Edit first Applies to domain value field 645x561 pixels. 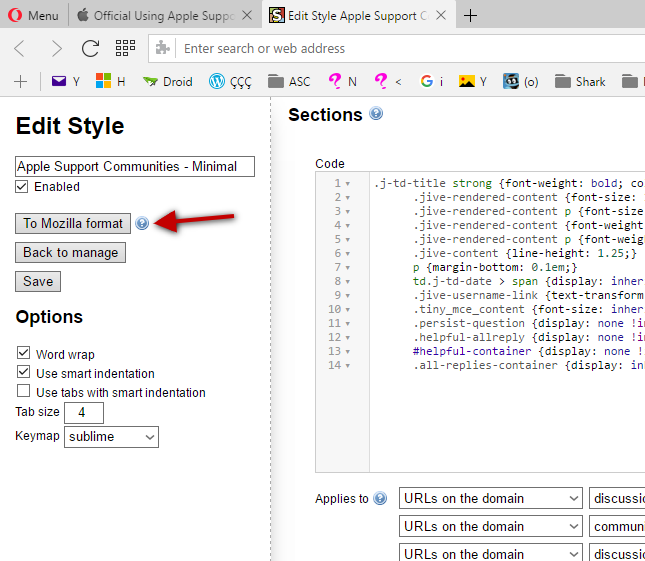point(617,498)
